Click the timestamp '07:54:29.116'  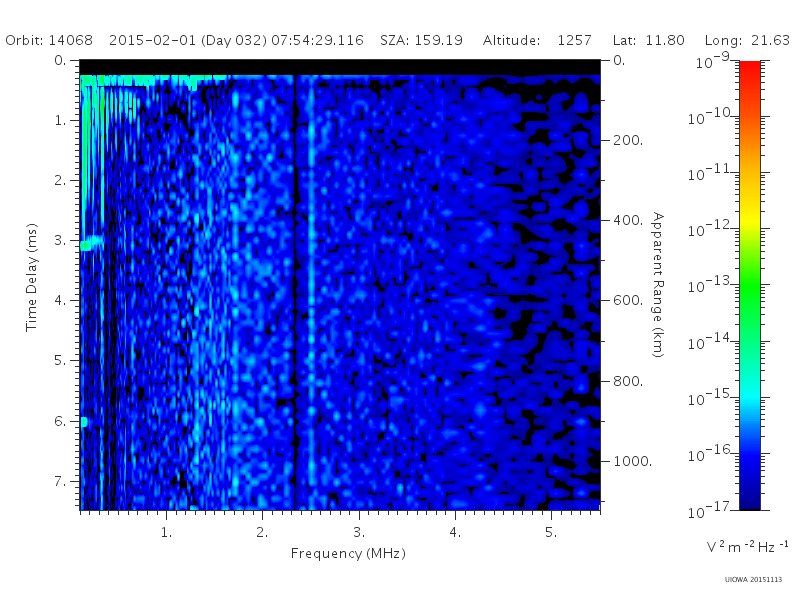click(x=317, y=40)
